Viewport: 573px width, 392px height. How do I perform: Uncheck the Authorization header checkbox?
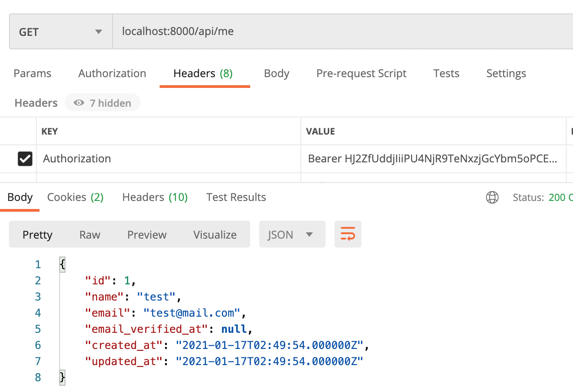tap(25, 158)
